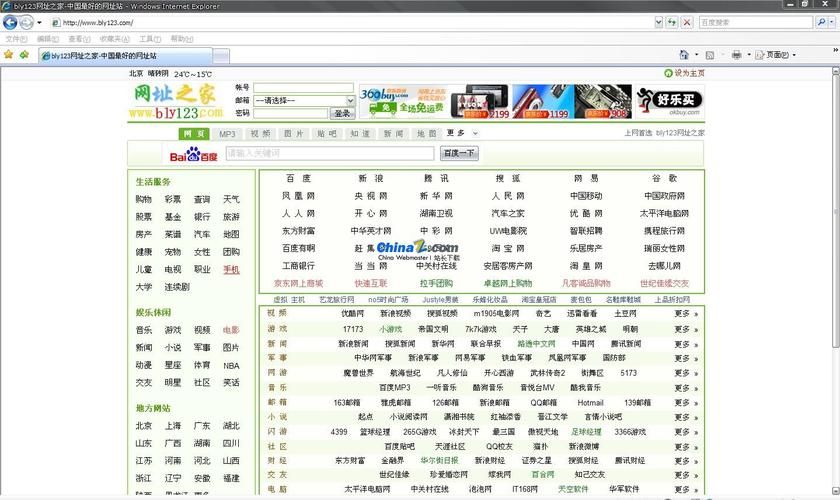Open the 手机 red link
This screenshot has height=500, width=840.
click(x=231, y=270)
